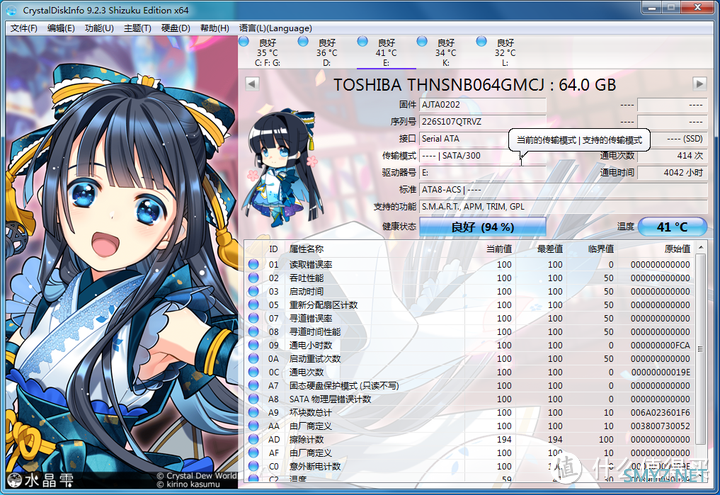Open the 功能(U) menu
This screenshot has width=720, height=495.
[99, 28]
